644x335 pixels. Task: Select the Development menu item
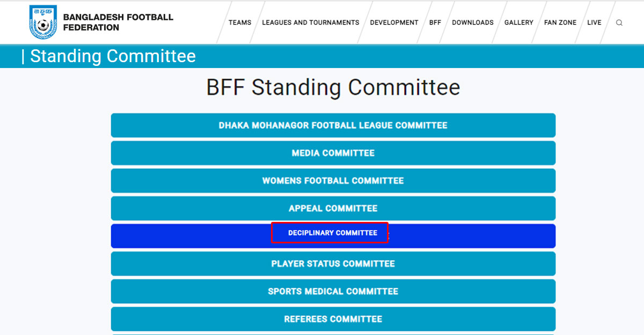394,23
